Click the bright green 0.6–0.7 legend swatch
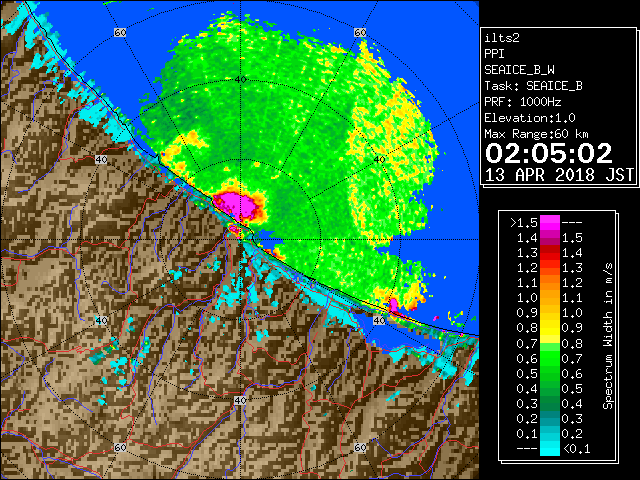640x480 pixels. click(549, 358)
